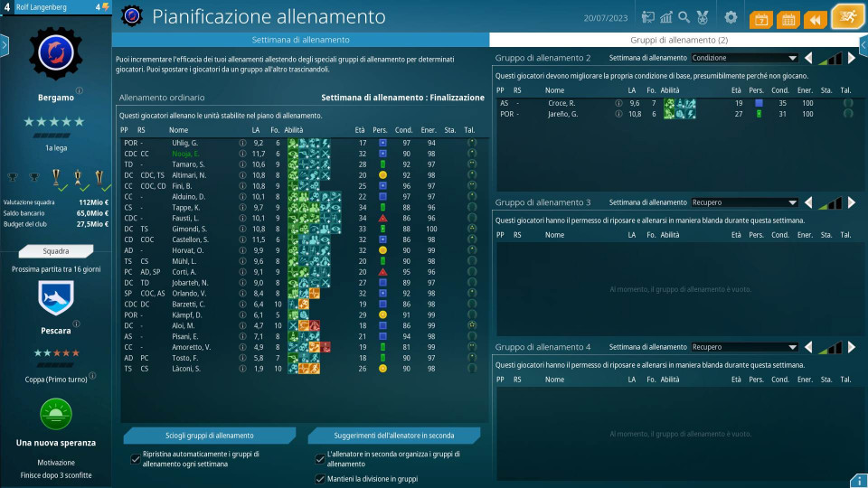Open Gruppo 2 'Condizione' training dropdown
Image resolution: width=868 pixels, height=488 pixels.
point(744,58)
